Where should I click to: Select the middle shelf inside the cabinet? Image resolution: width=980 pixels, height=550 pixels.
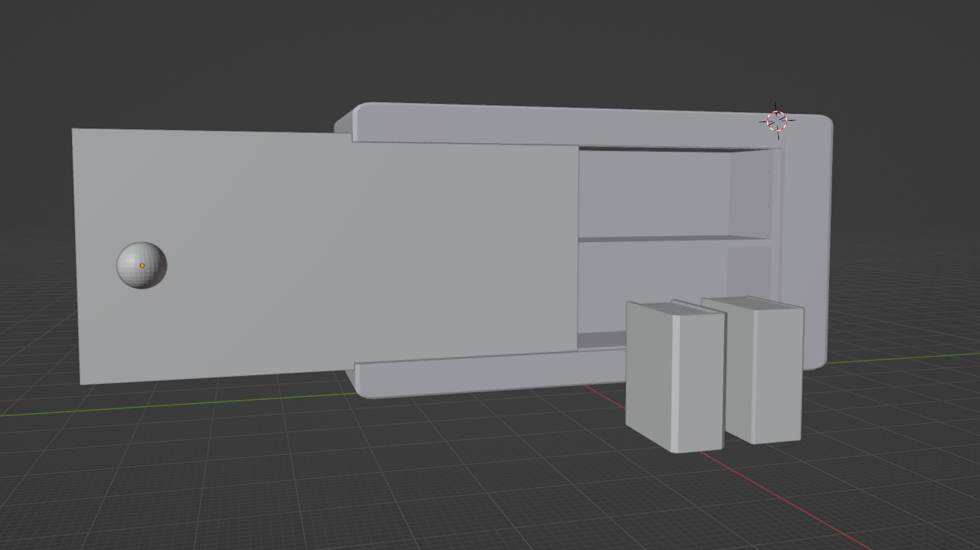point(674,239)
